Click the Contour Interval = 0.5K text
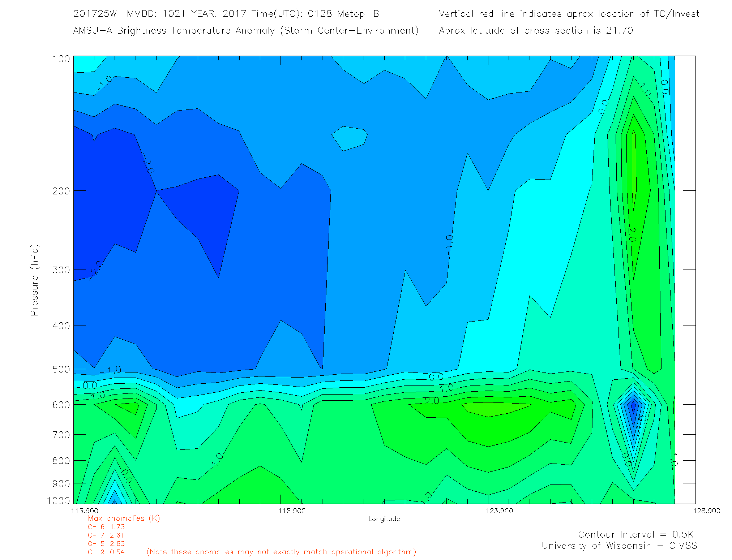 635,534
